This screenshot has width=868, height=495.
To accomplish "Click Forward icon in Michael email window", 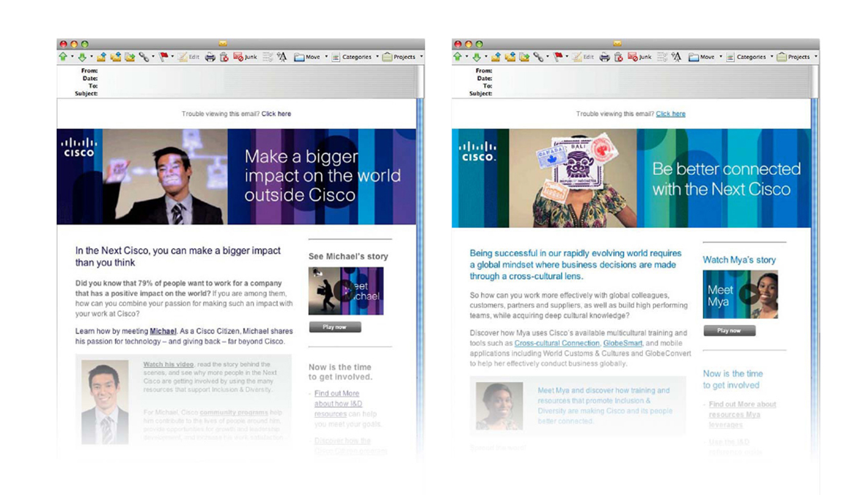I will (130, 57).
